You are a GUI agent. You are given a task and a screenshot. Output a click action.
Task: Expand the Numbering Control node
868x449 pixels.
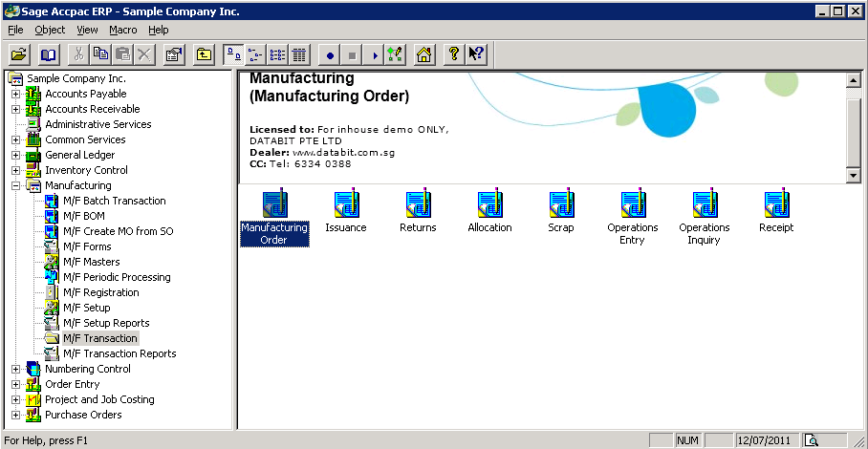click(x=15, y=369)
